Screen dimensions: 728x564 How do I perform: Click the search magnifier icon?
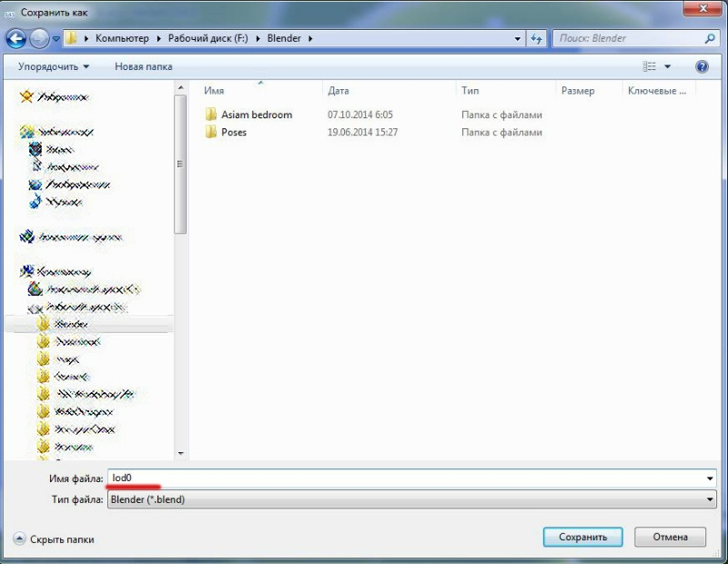(x=711, y=39)
